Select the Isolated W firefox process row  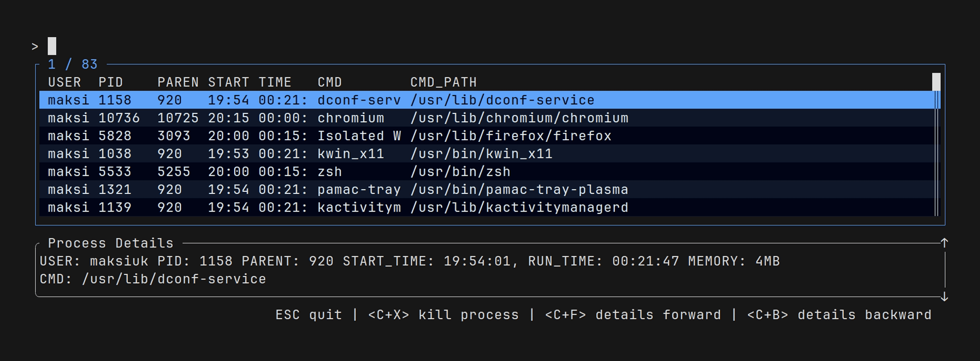click(309, 136)
